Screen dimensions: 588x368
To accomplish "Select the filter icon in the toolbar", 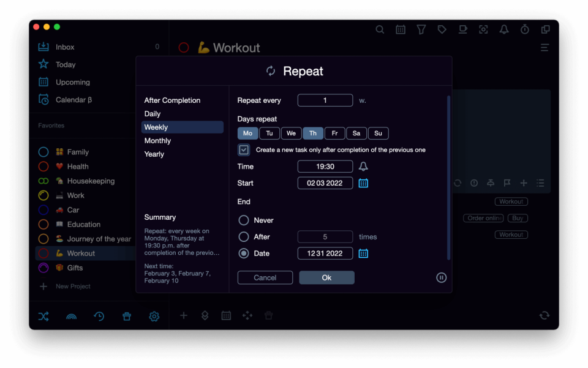I will [x=421, y=29].
